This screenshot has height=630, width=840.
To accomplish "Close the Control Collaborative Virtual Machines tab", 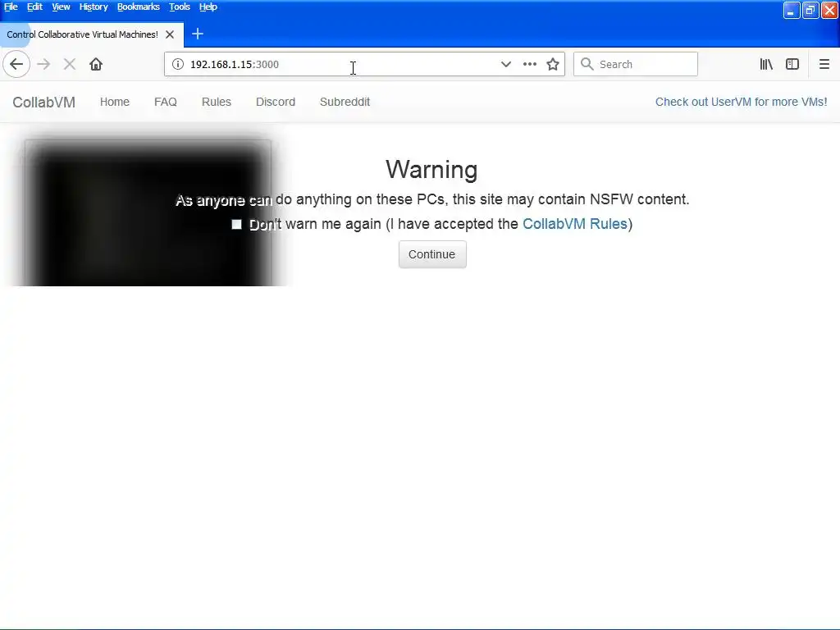I will 170,34.
